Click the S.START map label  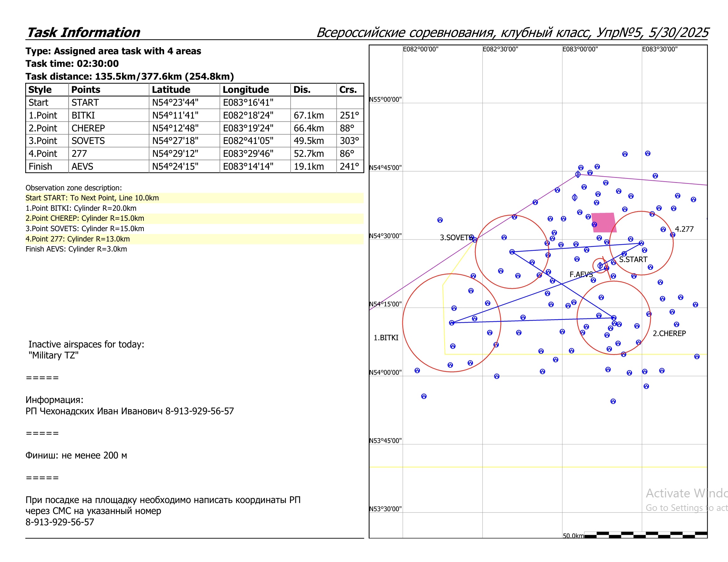point(633,259)
